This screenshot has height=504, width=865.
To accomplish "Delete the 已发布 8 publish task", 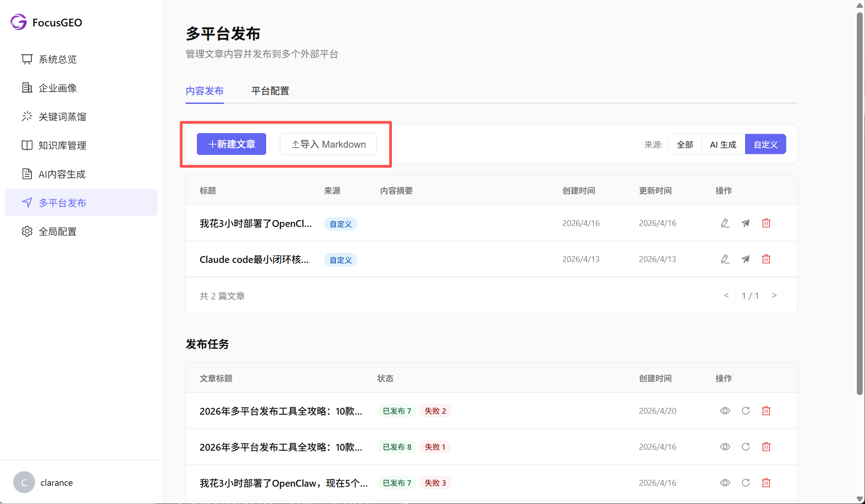I will [x=766, y=447].
